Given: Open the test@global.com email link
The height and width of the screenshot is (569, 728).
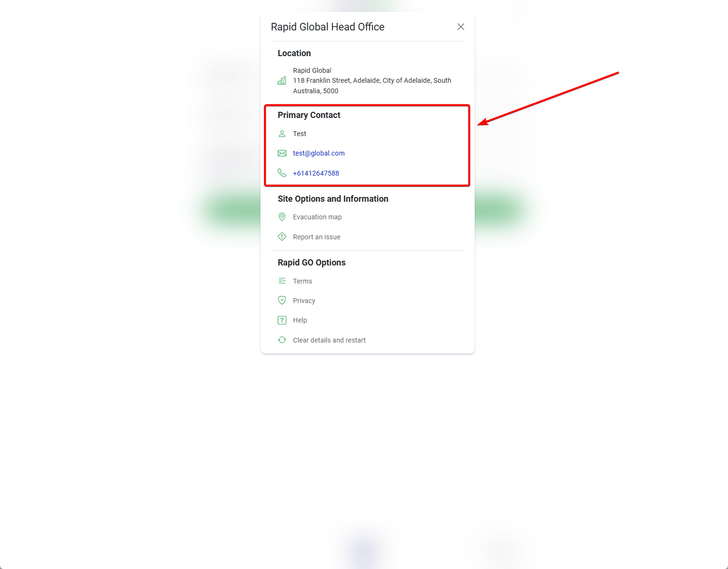Looking at the screenshot, I should pyautogui.click(x=319, y=153).
